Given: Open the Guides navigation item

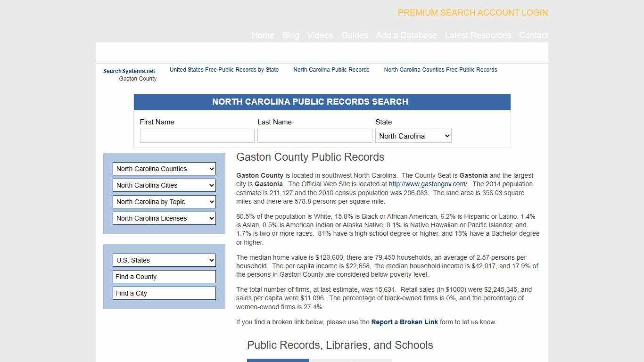Looking at the screenshot, I should [355, 35].
